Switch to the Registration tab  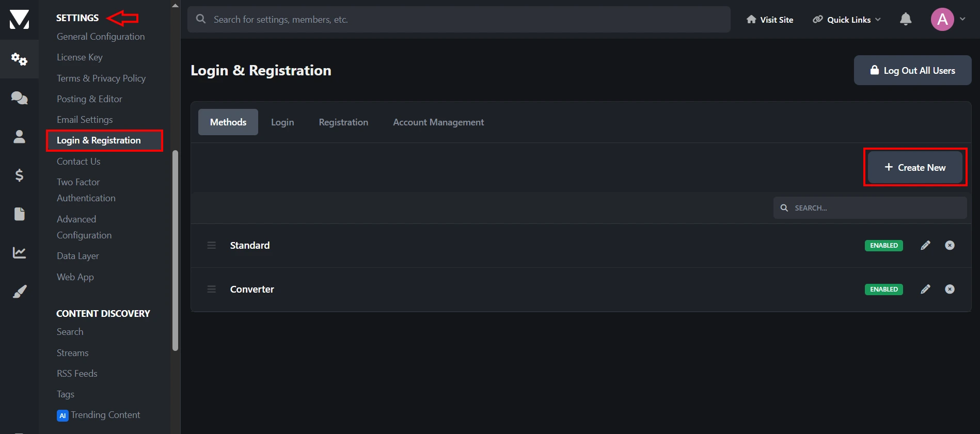tap(343, 122)
